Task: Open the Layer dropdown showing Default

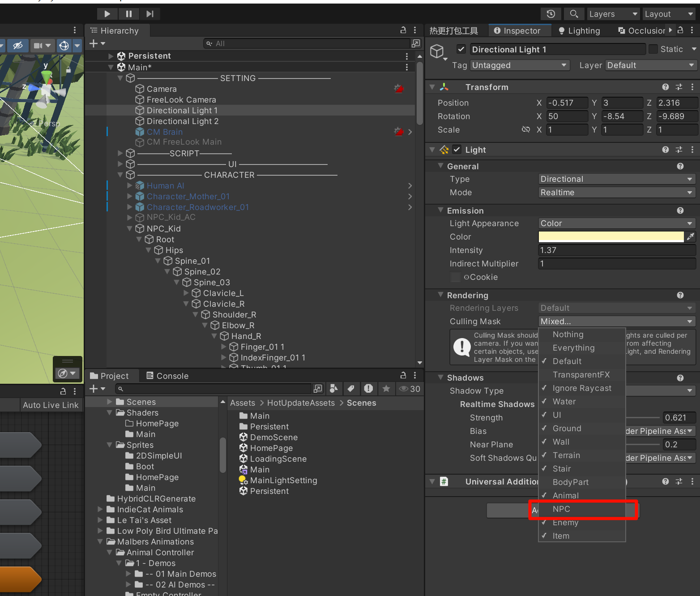Action: click(x=651, y=65)
